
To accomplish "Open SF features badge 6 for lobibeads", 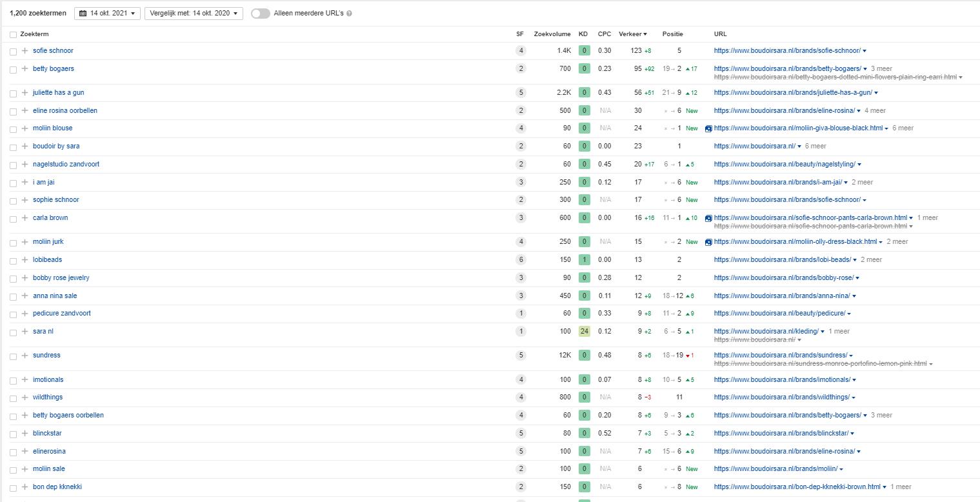I will [521, 260].
